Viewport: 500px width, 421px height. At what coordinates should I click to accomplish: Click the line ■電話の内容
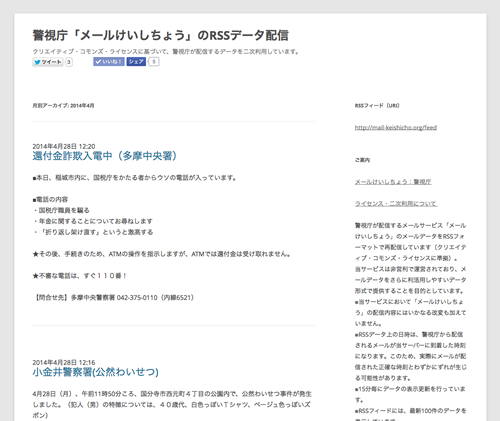tap(50, 199)
